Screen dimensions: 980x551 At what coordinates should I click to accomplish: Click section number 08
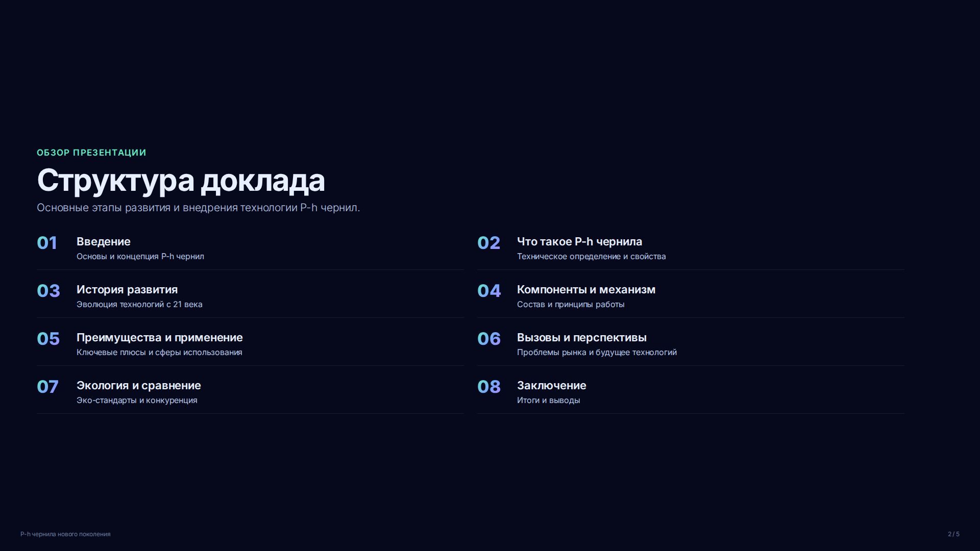pyautogui.click(x=489, y=387)
